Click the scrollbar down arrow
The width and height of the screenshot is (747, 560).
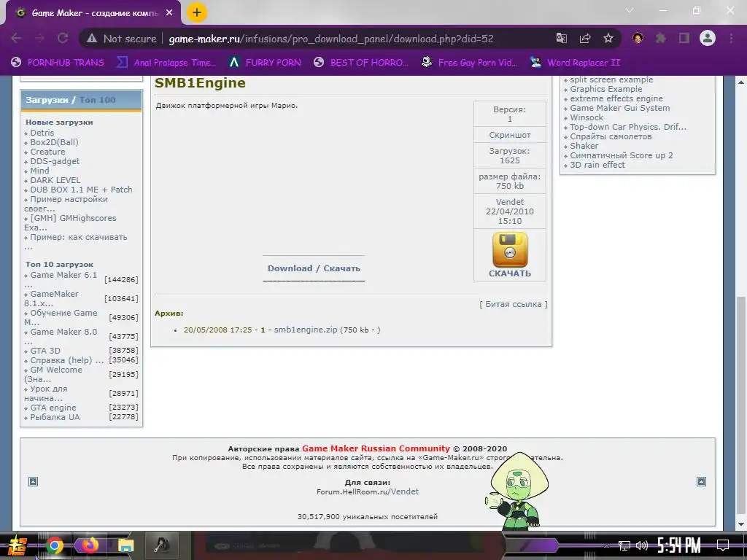click(x=741, y=524)
